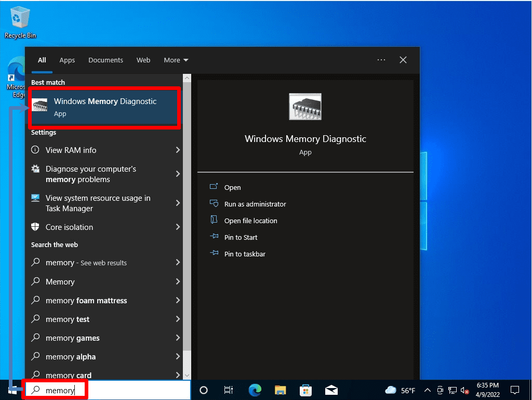The width and height of the screenshot is (532, 400).
Task: Switch to the Apps search tab
Action: pyautogui.click(x=67, y=60)
